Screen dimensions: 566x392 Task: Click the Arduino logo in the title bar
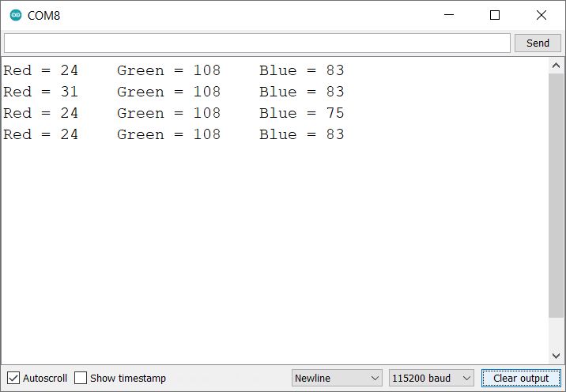16,15
